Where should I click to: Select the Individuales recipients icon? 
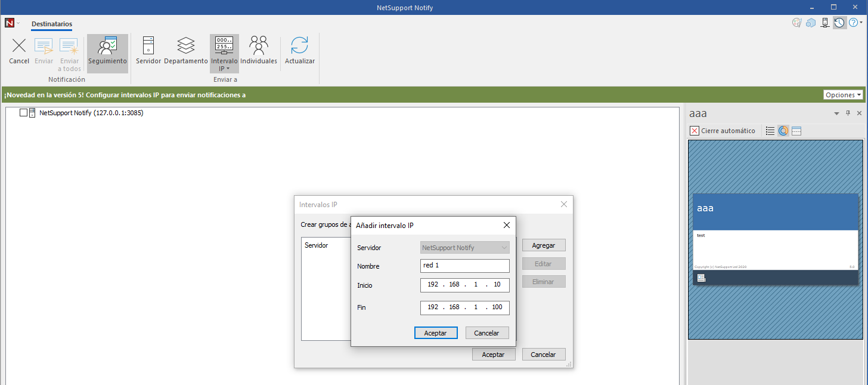(x=259, y=46)
